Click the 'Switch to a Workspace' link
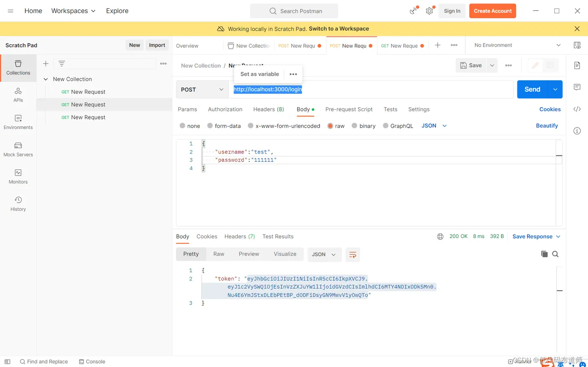The width and height of the screenshot is (588, 367). pos(339,29)
